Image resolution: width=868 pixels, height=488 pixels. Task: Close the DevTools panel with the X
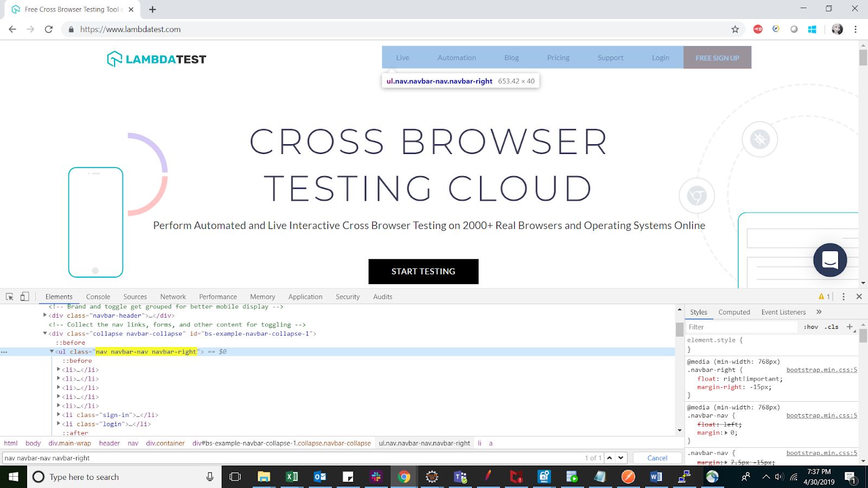859,297
